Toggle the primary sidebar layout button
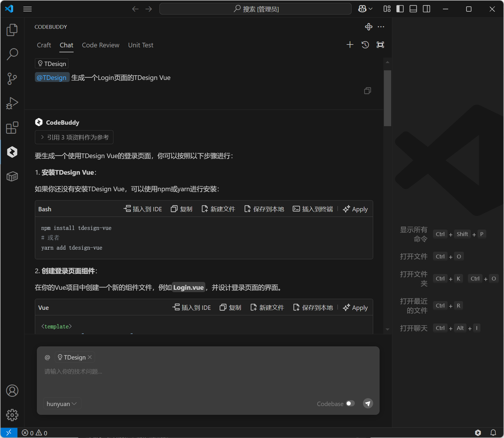The width and height of the screenshot is (504, 438). pos(400,9)
